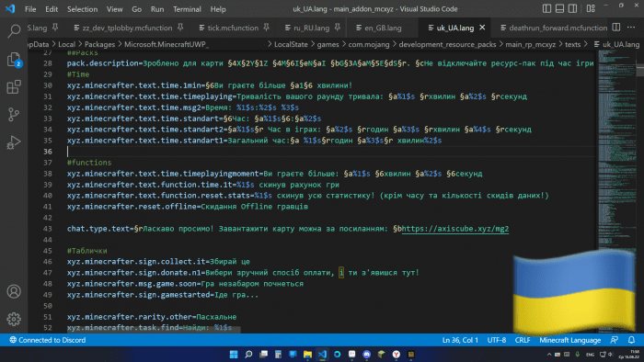The height and width of the screenshot is (362, 644).
Task: Expand the texts breadcrumb
Action: pyautogui.click(x=572, y=44)
